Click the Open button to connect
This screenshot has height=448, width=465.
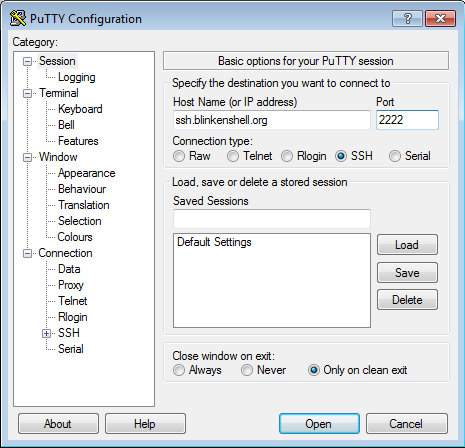[319, 424]
